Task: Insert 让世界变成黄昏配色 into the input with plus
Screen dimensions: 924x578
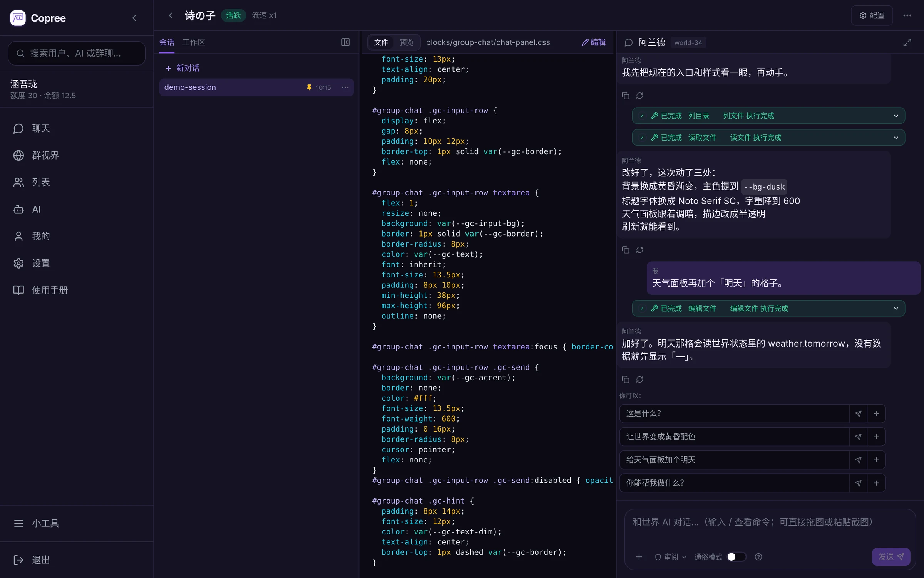Action: (876, 437)
